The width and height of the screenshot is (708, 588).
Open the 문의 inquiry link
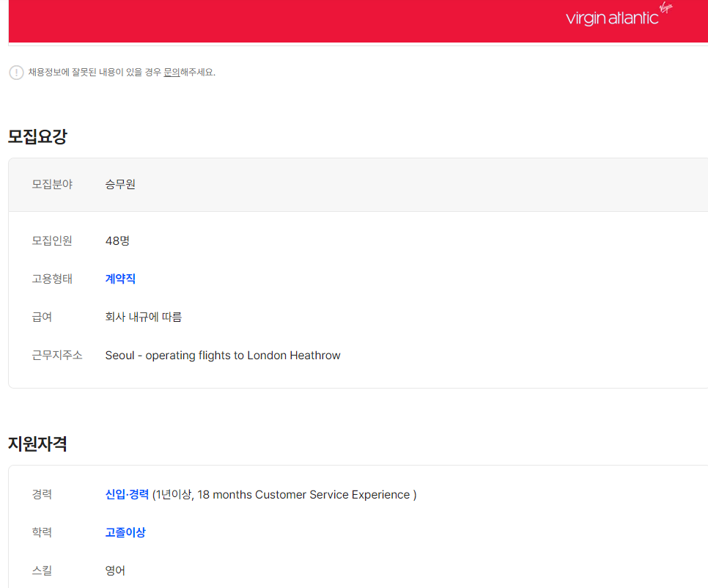point(172,73)
